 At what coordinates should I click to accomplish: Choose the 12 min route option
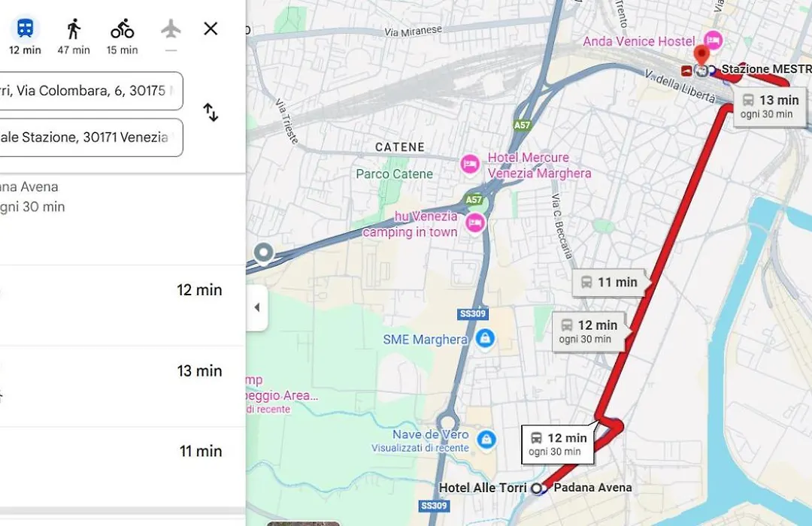(123, 305)
